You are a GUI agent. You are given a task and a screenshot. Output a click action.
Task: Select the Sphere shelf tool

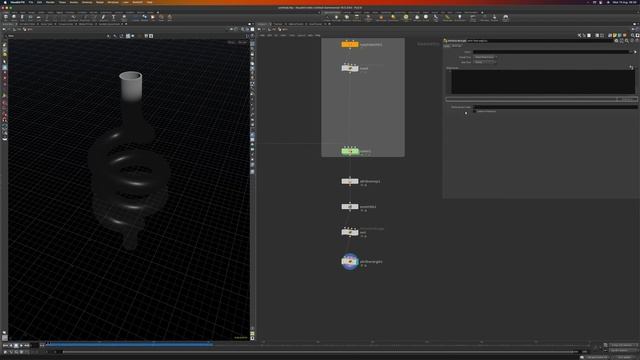point(14,17)
